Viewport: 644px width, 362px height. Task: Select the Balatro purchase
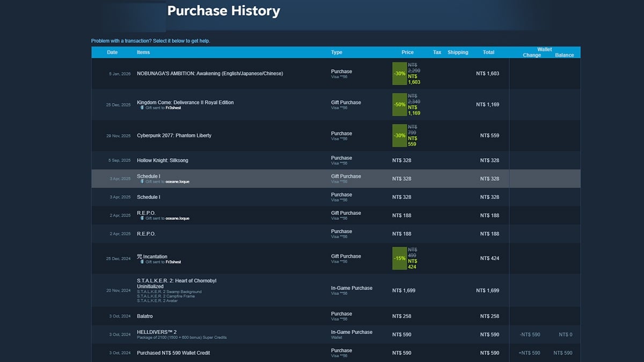coord(145,316)
